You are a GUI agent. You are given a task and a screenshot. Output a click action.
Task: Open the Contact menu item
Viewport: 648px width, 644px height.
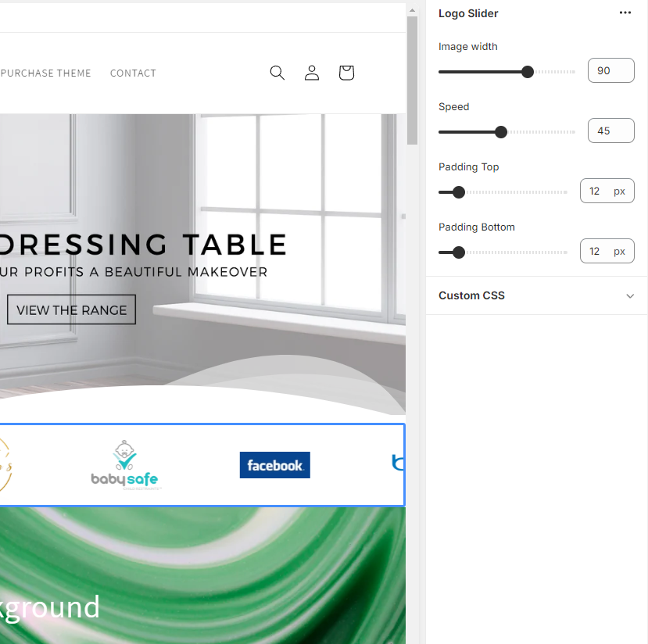click(133, 73)
